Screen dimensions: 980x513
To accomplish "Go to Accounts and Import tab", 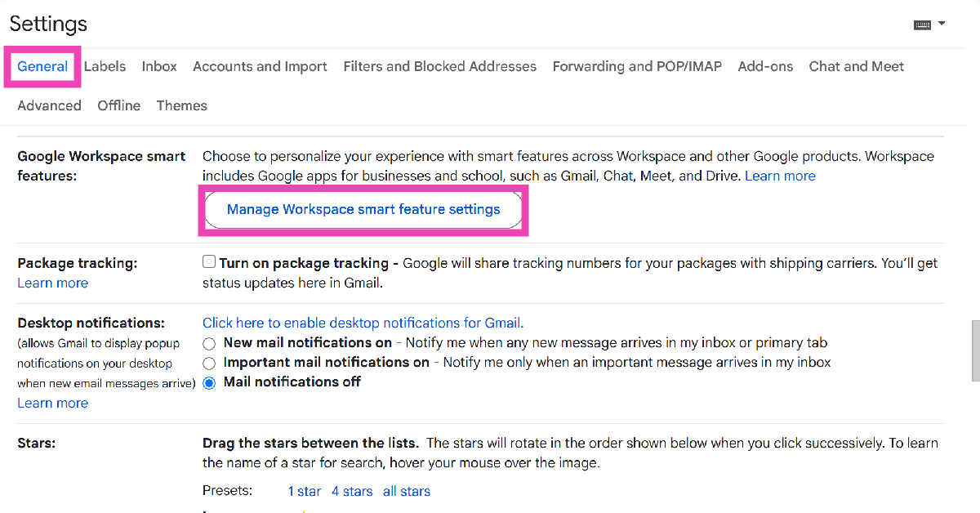I will [260, 66].
